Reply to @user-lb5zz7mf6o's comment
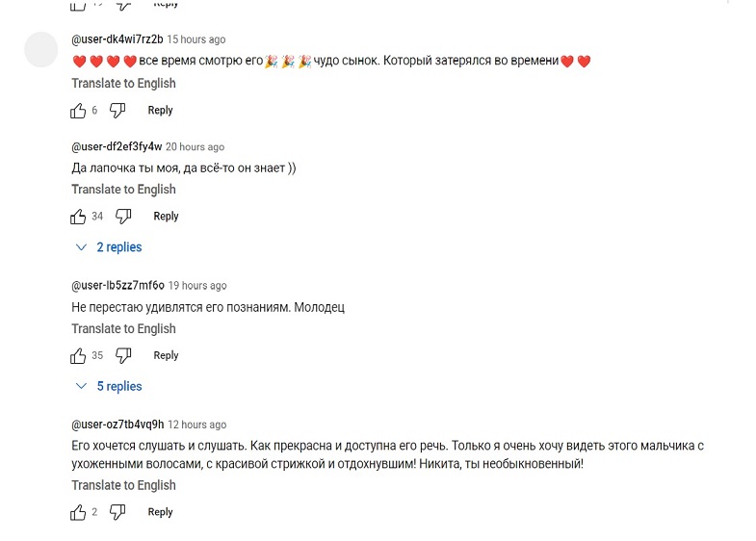756x541 pixels. [166, 355]
